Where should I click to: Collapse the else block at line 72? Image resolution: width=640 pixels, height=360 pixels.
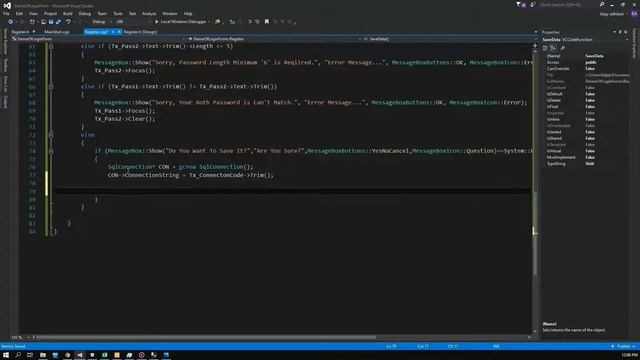[x=51, y=135]
